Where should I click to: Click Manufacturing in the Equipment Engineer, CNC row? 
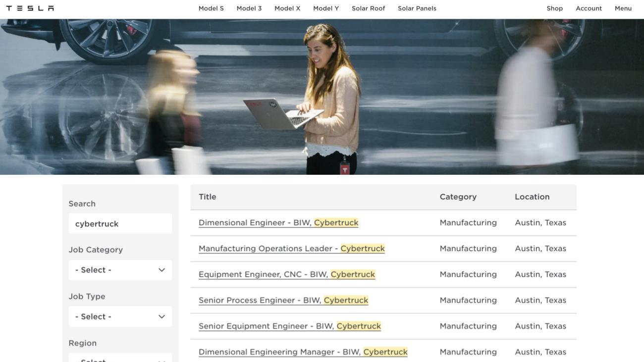[468, 274]
